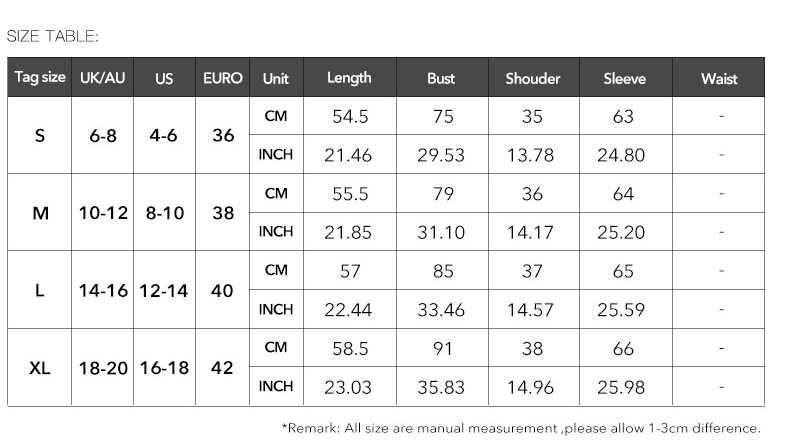Click the Bust column header
This screenshot has height=441, width=792.
coord(441,78)
